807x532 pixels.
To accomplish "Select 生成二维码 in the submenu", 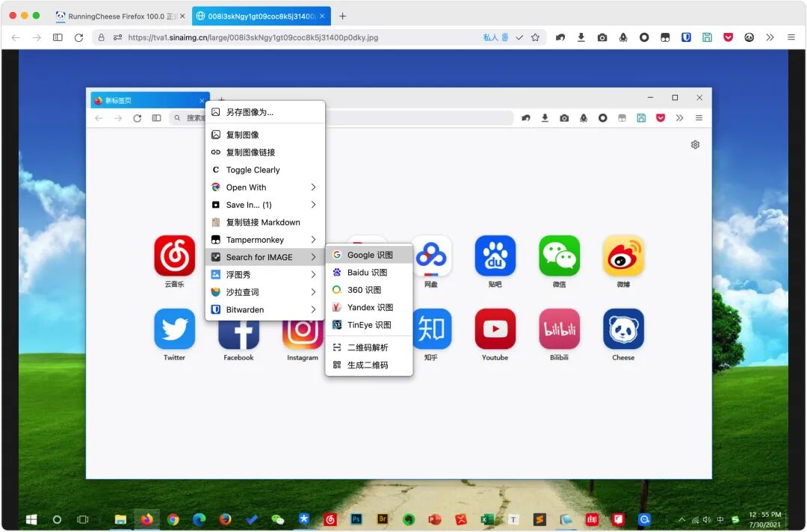I will 369,365.
